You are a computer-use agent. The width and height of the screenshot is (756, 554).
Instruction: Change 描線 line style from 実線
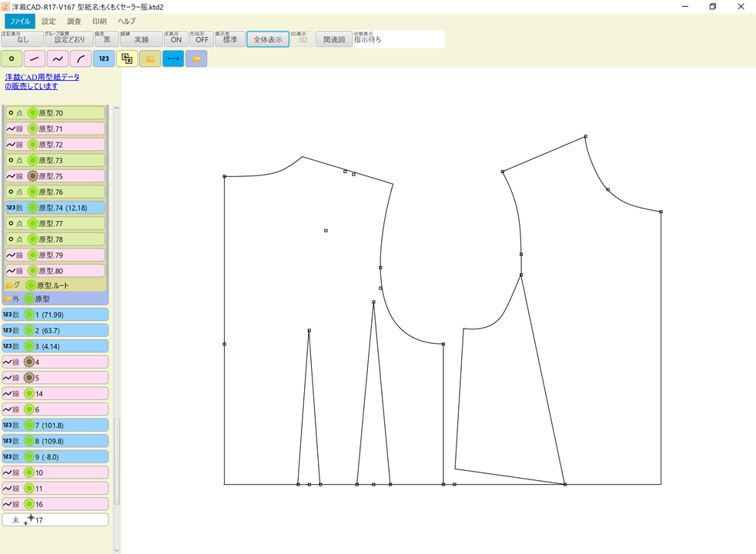click(x=142, y=38)
